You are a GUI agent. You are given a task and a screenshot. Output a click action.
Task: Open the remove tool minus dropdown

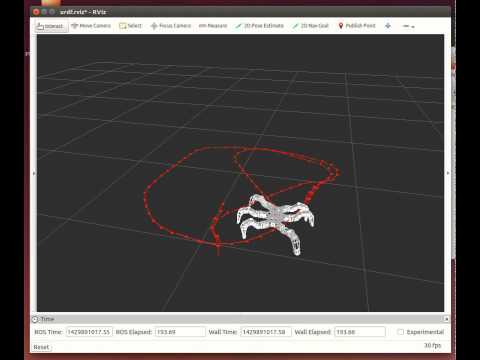[408, 26]
